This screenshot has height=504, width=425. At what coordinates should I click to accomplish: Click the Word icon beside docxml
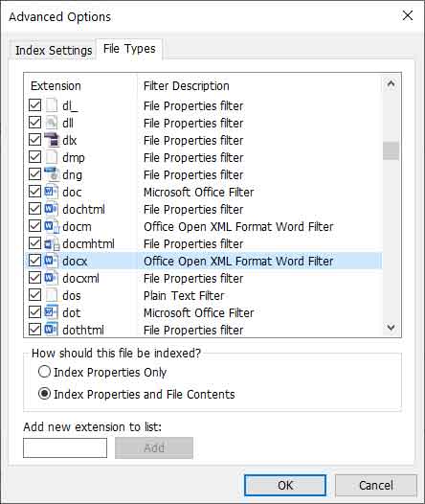[x=52, y=278]
